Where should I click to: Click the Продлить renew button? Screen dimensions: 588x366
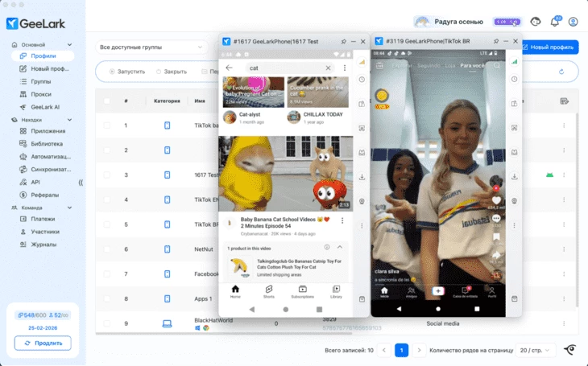point(43,343)
